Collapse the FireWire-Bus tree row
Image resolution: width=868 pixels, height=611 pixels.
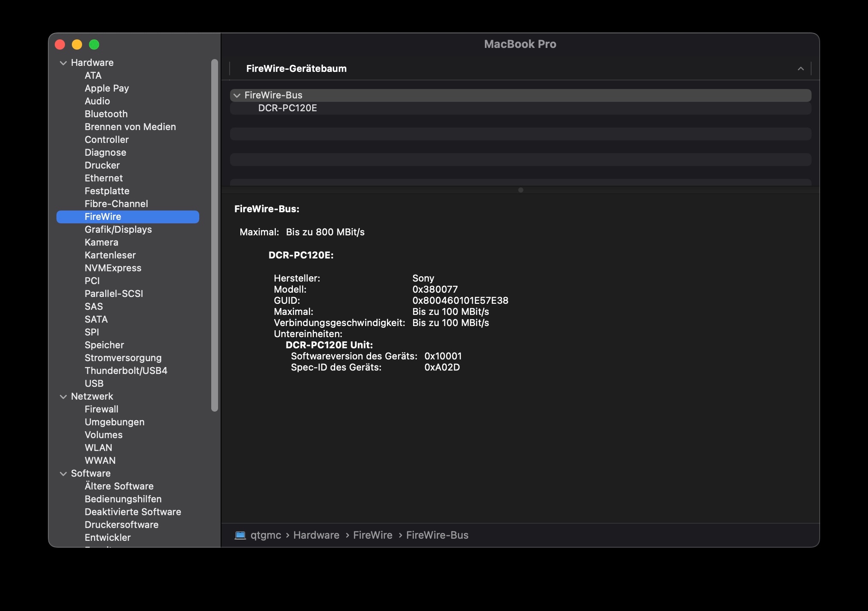coord(237,95)
